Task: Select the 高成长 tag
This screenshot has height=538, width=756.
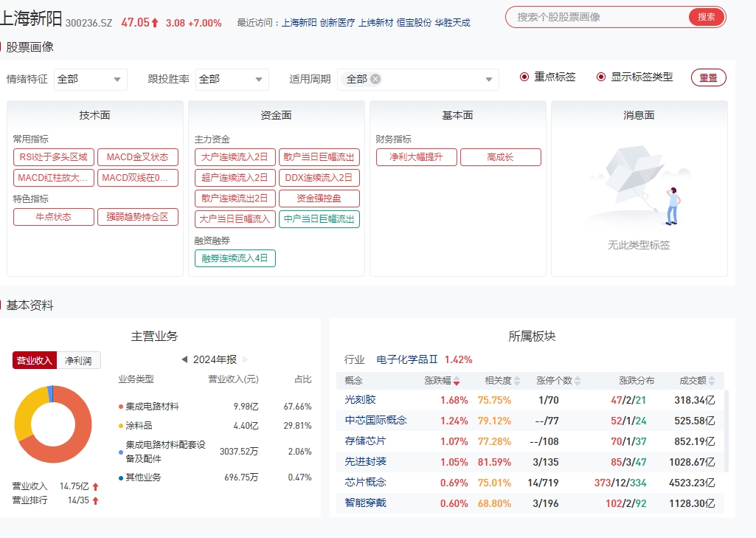Action: pyautogui.click(x=501, y=157)
